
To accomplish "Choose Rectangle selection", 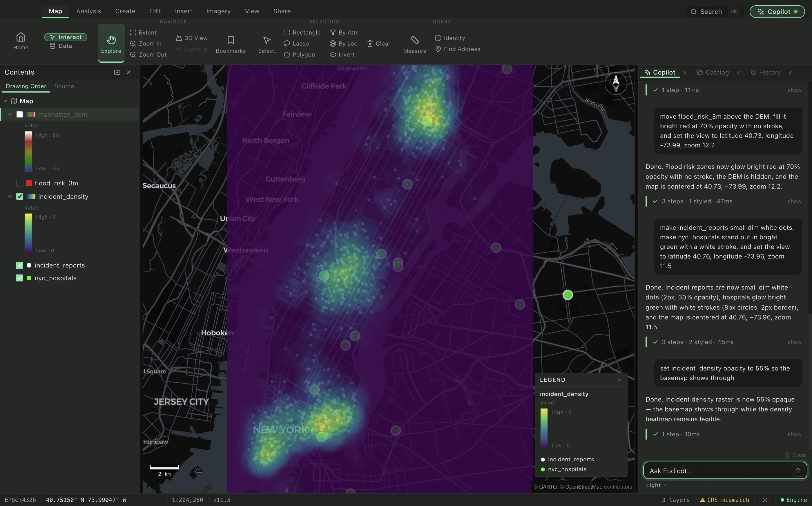I will tap(302, 32).
